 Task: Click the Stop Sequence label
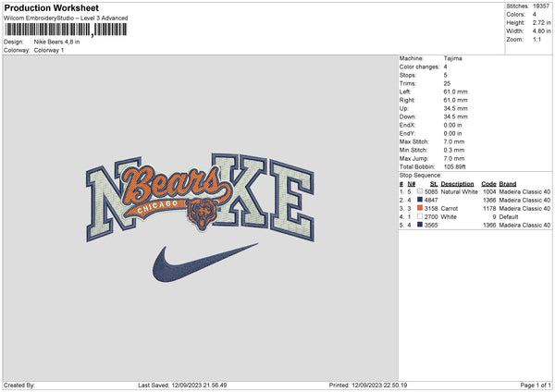[x=421, y=173]
